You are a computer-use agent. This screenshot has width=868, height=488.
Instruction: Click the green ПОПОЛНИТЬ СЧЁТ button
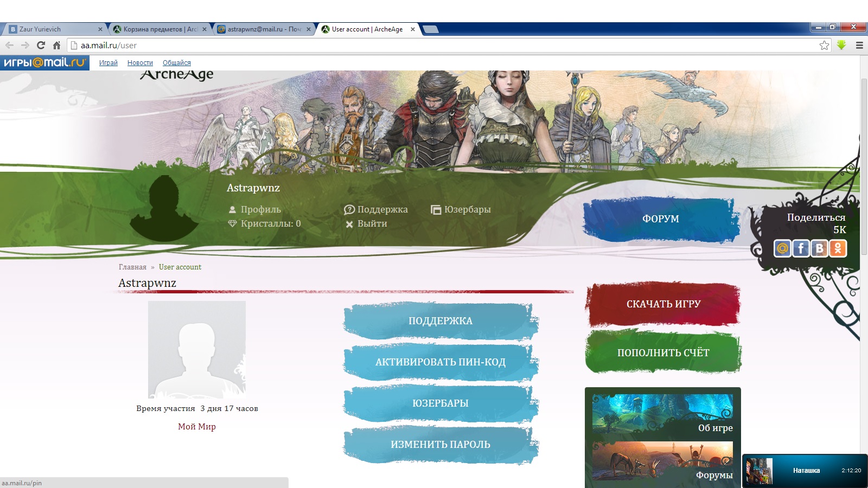[x=663, y=352]
